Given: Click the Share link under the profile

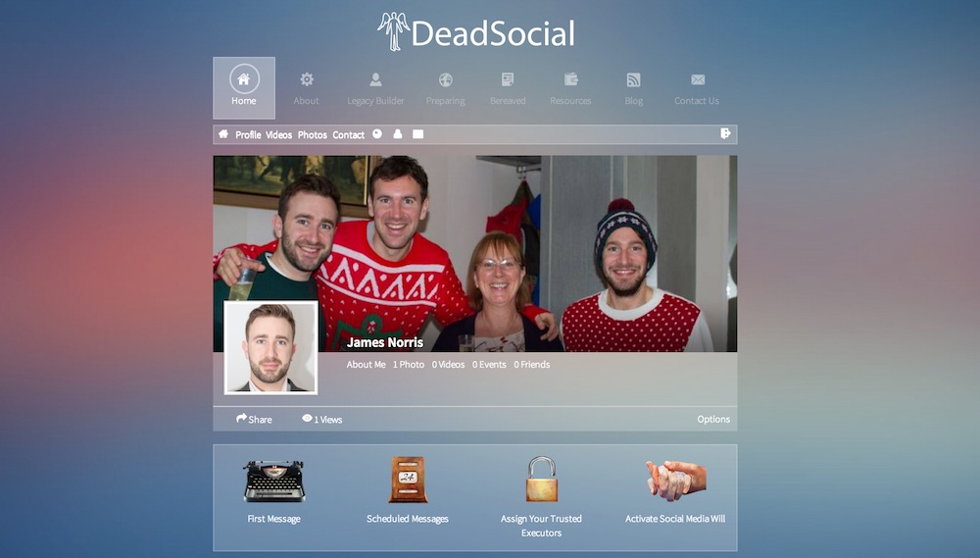Looking at the screenshot, I should click(x=254, y=420).
